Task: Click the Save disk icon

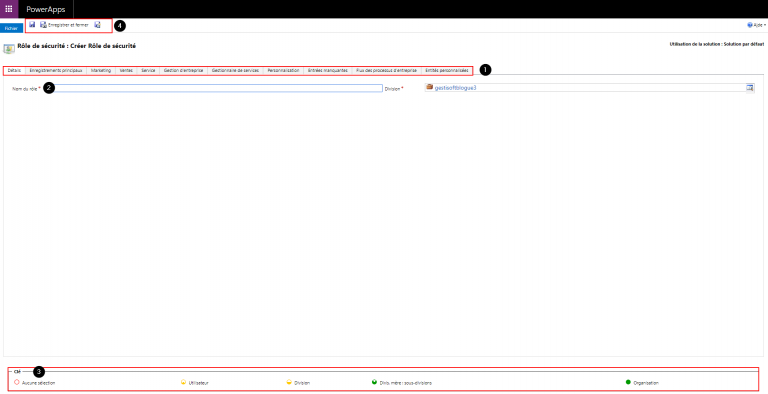Action: [32, 25]
